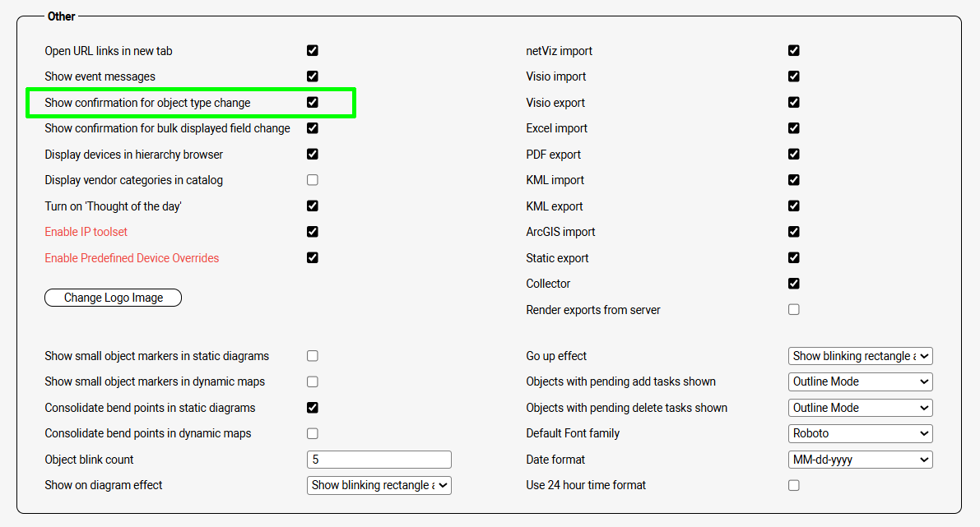The width and height of the screenshot is (980, 527).
Task: Click the Change Logo Image button
Action: tap(113, 298)
